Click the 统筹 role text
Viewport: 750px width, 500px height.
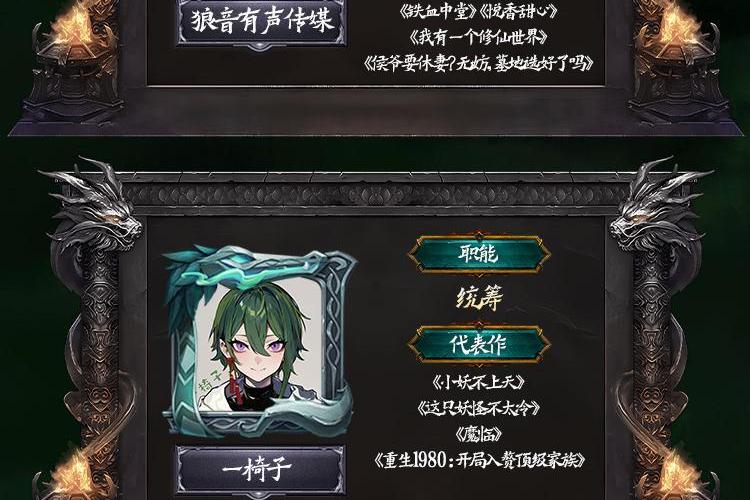pos(479,299)
